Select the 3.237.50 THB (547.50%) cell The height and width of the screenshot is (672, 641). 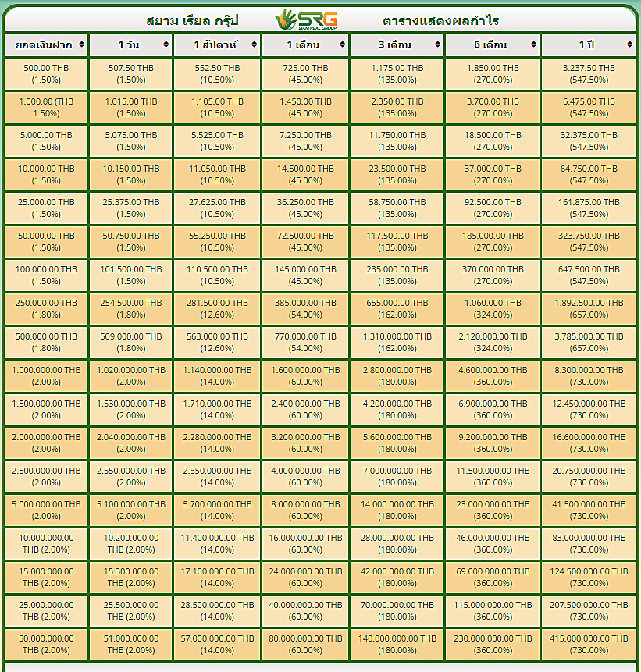click(589, 74)
